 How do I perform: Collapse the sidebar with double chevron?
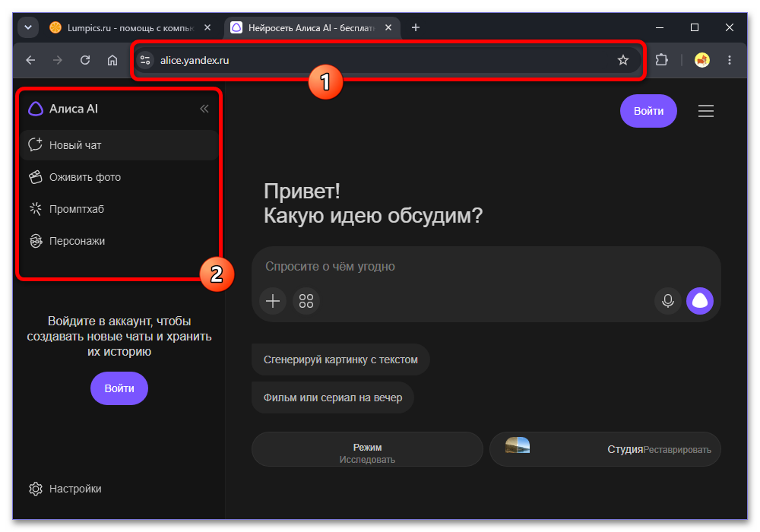pyautogui.click(x=204, y=109)
